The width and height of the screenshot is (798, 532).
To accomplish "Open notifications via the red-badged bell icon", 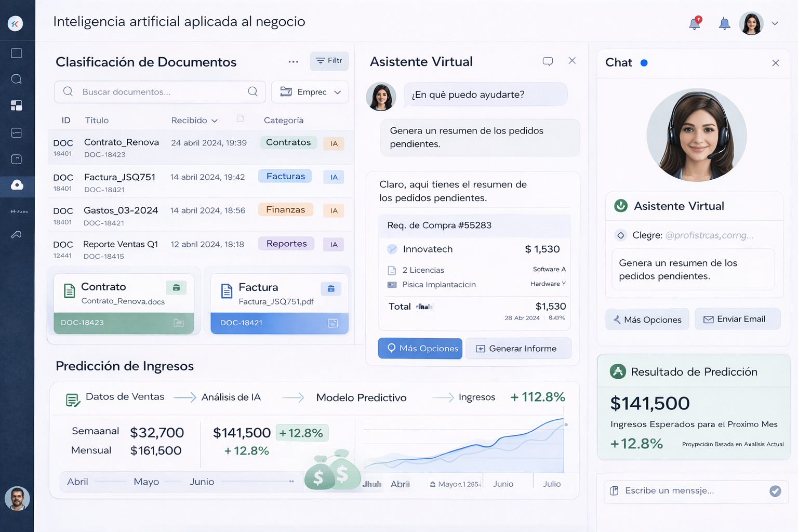I will click(695, 23).
